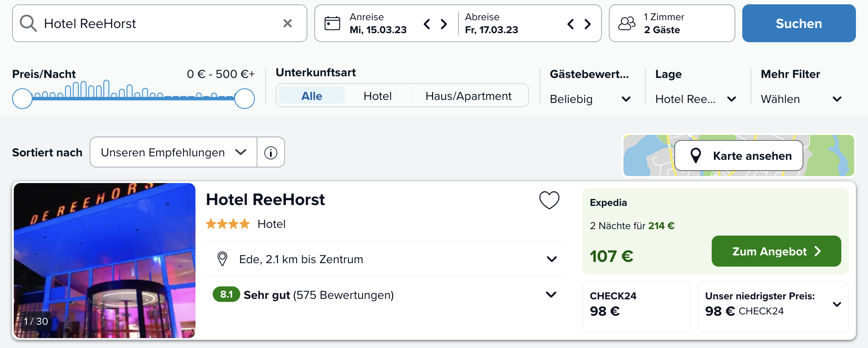This screenshot has height=348, width=868.
Task: Open guests and rooms selector
Action: [672, 23]
